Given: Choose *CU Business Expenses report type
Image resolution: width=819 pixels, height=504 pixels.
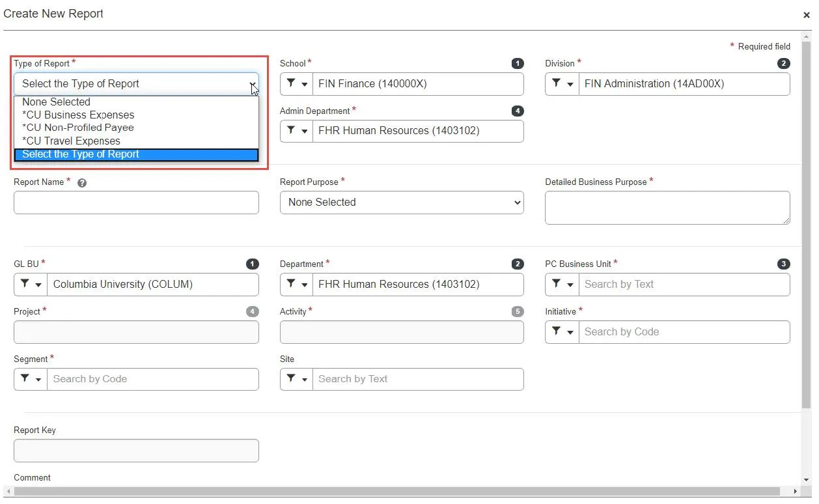Looking at the screenshot, I should 136,115.
